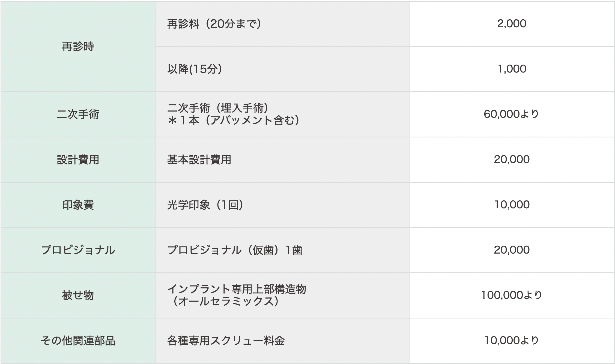This screenshot has width=615, height=364.
Task: Select the インプラント専用上部構造物 description text
Action: click(237, 289)
